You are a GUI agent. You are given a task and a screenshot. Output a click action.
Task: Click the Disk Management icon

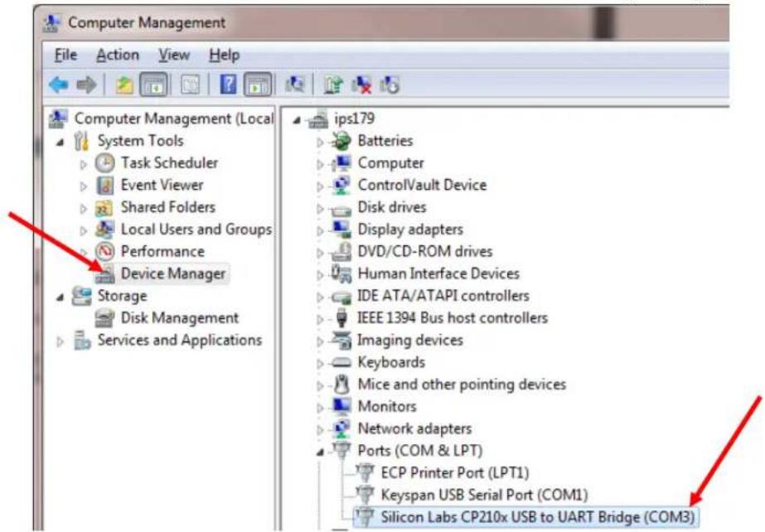click(104, 318)
